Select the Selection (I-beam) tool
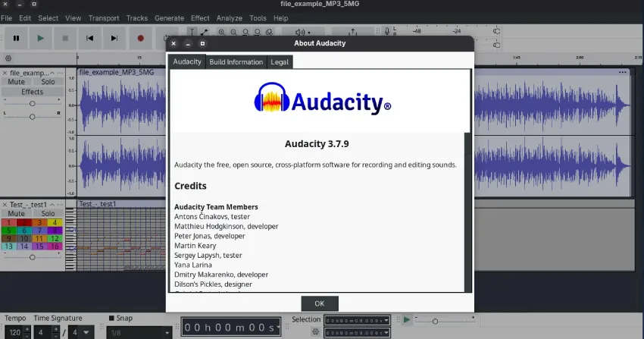Image resolution: width=644 pixels, height=339 pixels. pos(192,32)
